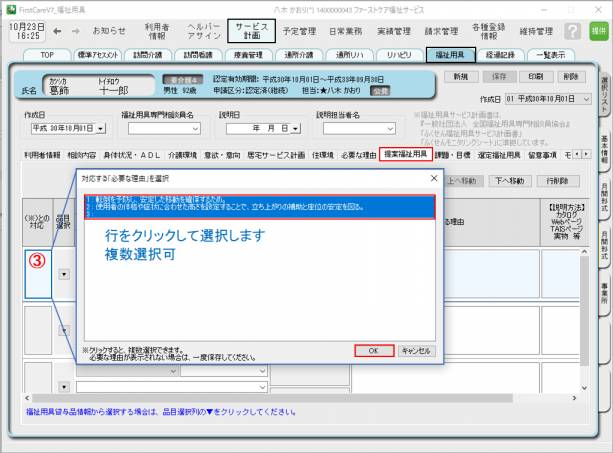The width and height of the screenshot is (613, 453).
Task: Expand the 説明日 date picker
Action: [296, 128]
